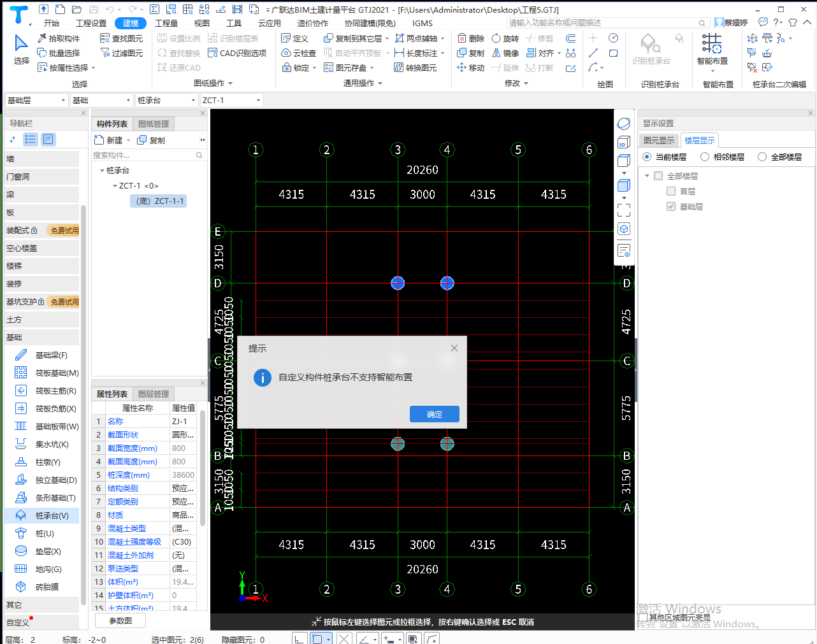Viewport: 817px width, 644px height.
Task: Open the 基础层 floor dropdown
Action: (36, 100)
